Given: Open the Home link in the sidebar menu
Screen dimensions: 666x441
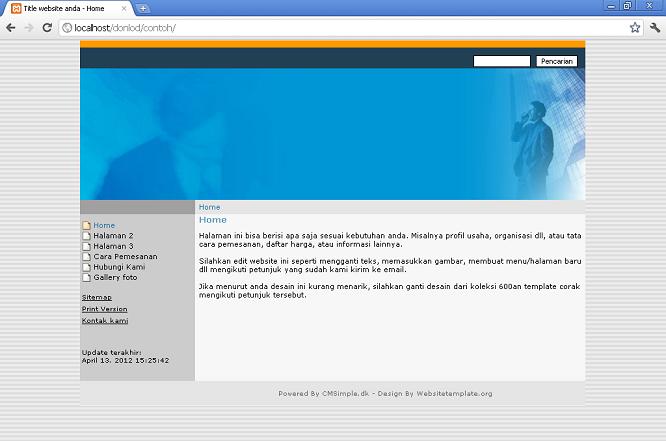Looking at the screenshot, I should (x=104, y=225).
